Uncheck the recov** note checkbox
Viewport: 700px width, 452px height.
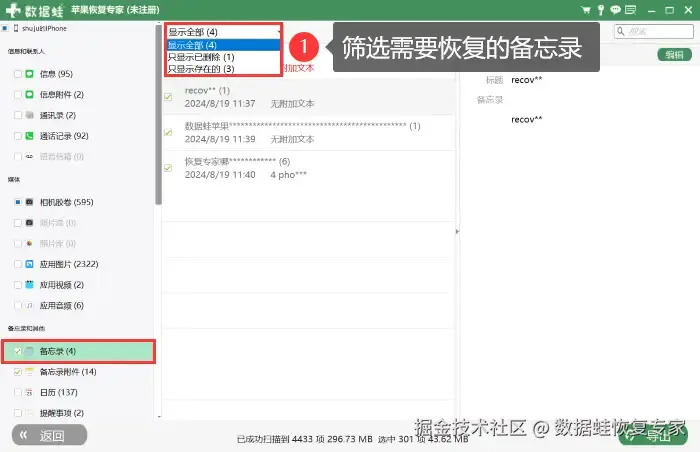(168, 97)
